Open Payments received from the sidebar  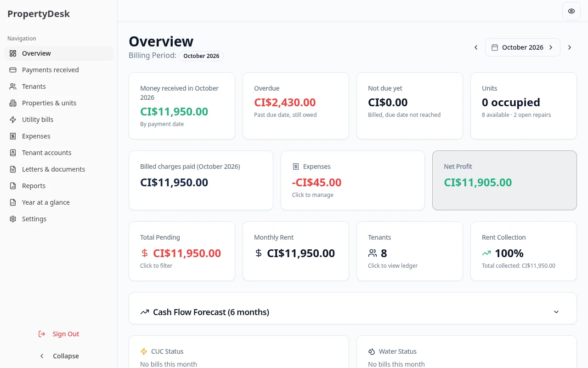59,70
